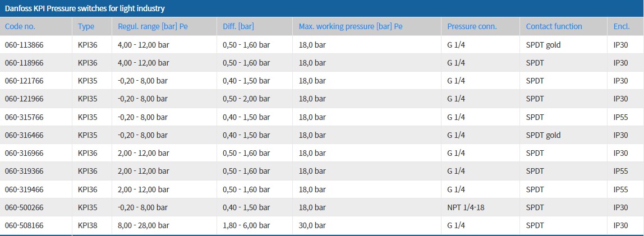
Task: Select code 060-121766
Action: click(x=24, y=81)
